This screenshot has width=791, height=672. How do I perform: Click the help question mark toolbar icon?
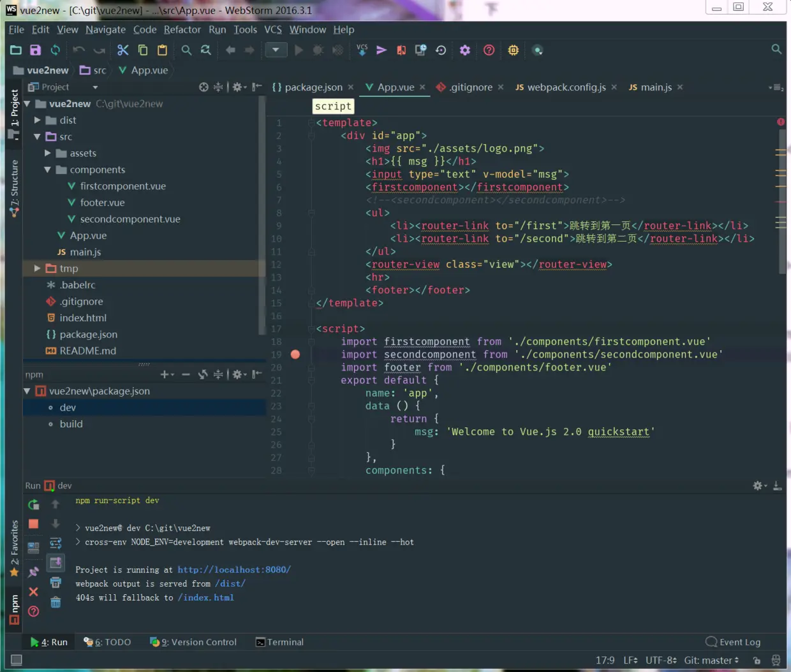coord(489,50)
